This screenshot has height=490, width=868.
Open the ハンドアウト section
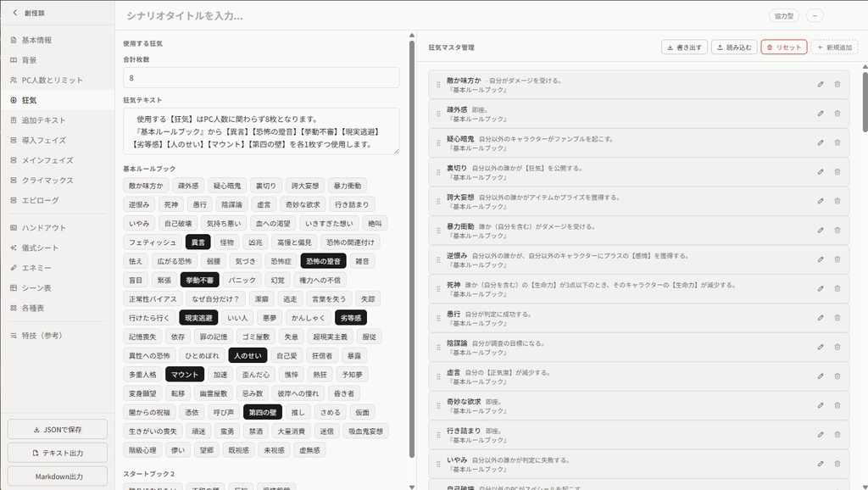58,227
